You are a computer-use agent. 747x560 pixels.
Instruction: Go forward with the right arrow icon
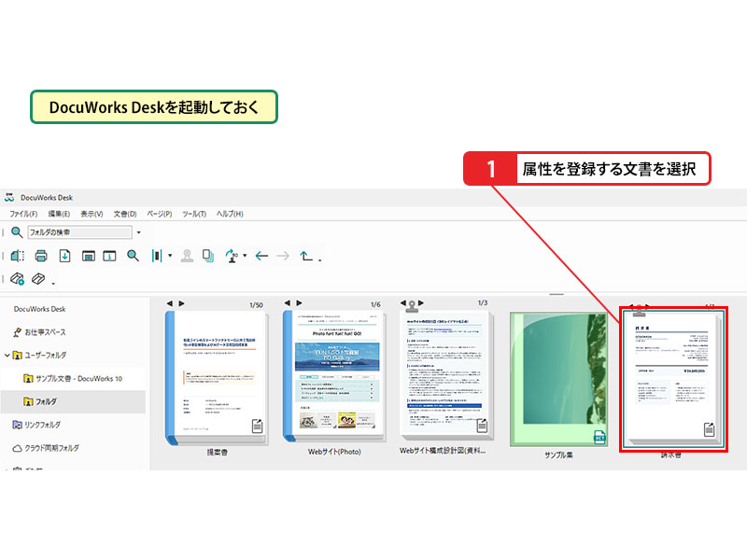[x=283, y=256]
